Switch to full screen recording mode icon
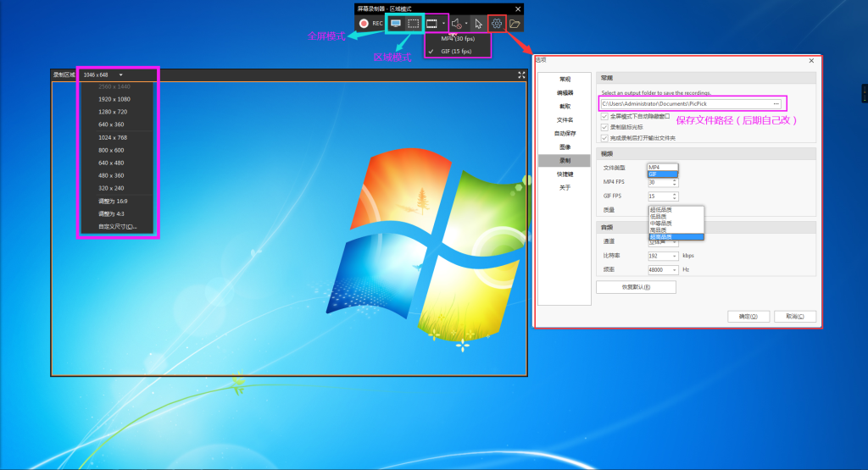 click(396, 24)
